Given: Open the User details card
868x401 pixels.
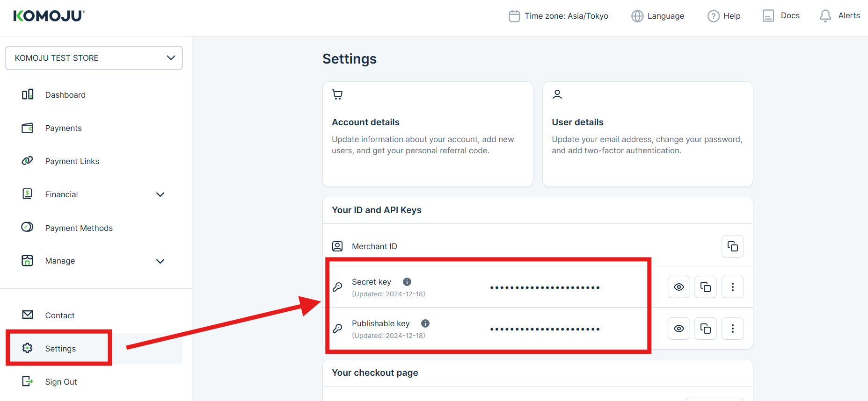Looking at the screenshot, I should tap(647, 134).
